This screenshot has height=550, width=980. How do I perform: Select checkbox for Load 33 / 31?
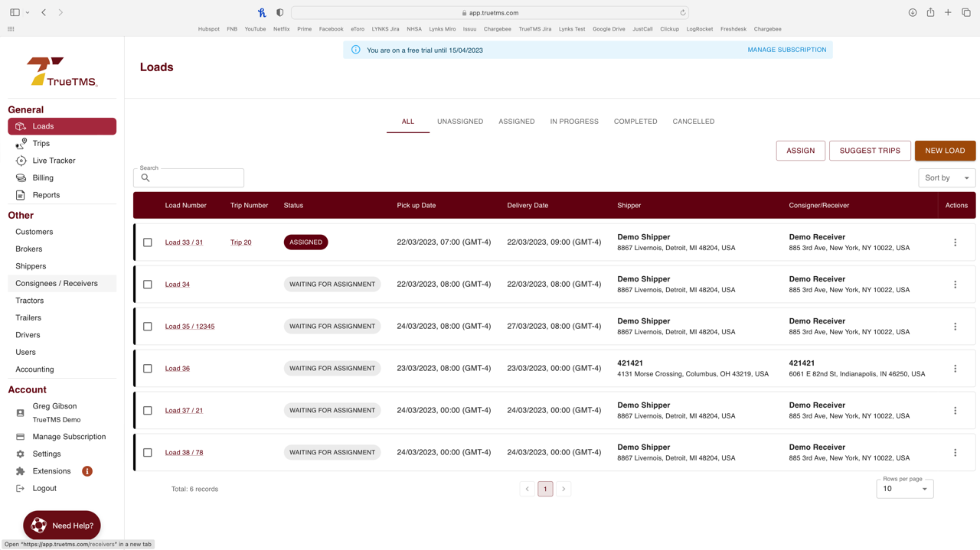click(x=148, y=242)
